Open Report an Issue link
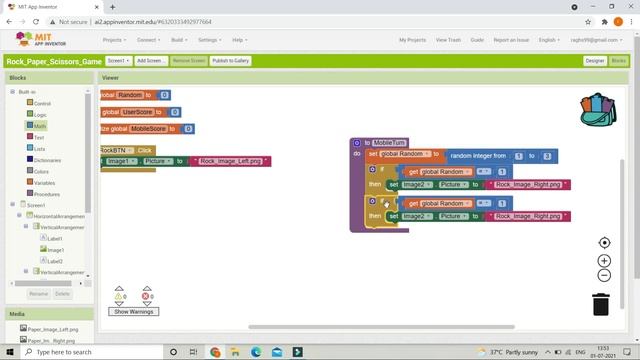 (x=511, y=40)
